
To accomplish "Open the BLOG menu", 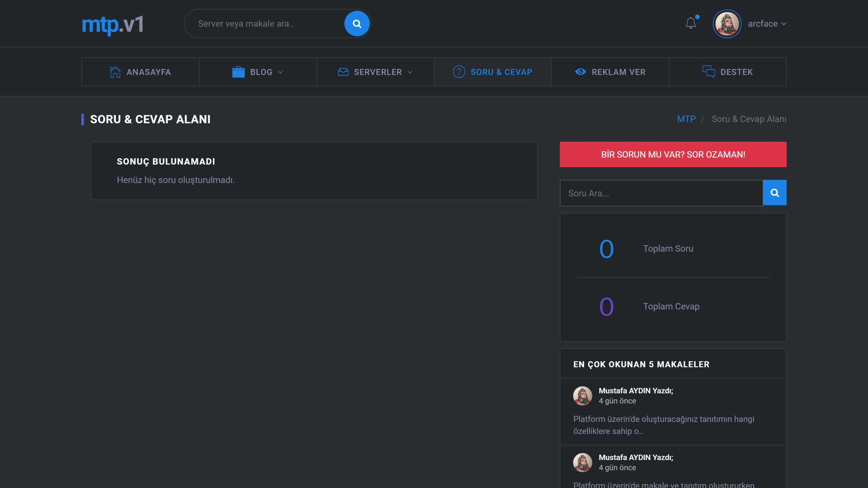I will 258,72.
